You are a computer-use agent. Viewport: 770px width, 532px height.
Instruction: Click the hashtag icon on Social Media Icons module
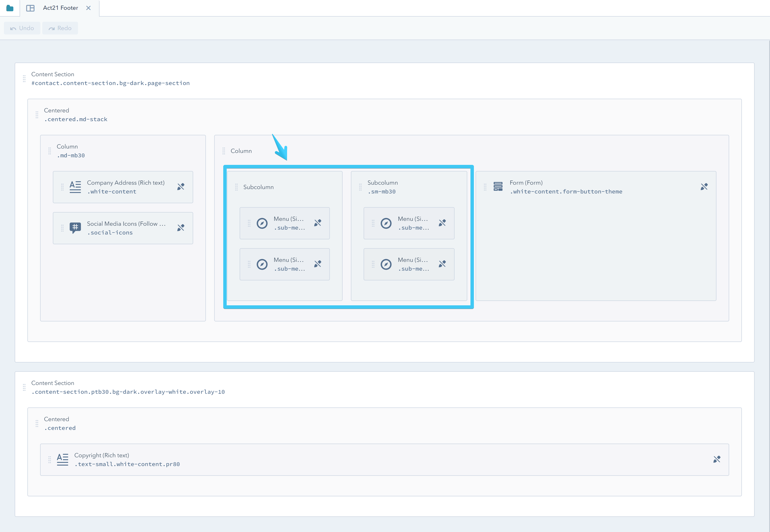pos(75,228)
